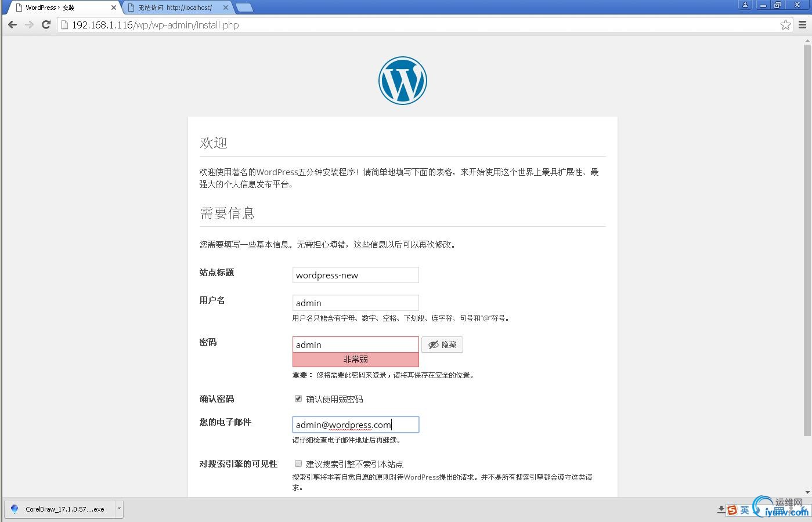Viewport: 812px width, 522px height.
Task: Click the download arrow icon at bottom right
Action: coord(721,509)
